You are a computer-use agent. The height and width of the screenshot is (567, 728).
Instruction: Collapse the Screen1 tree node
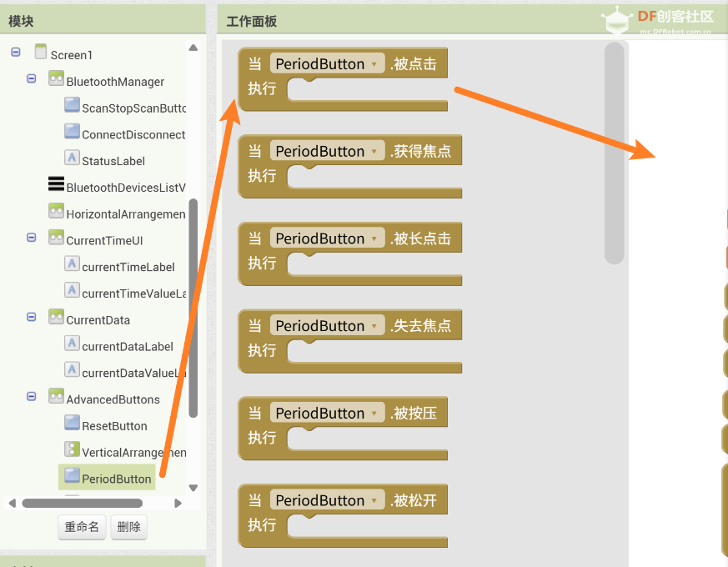click(16, 52)
